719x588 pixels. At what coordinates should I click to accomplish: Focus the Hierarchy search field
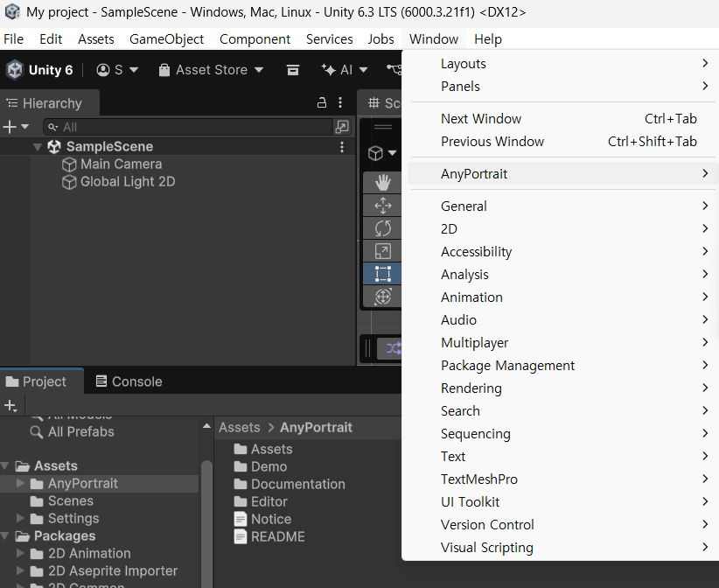(x=188, y=127)
